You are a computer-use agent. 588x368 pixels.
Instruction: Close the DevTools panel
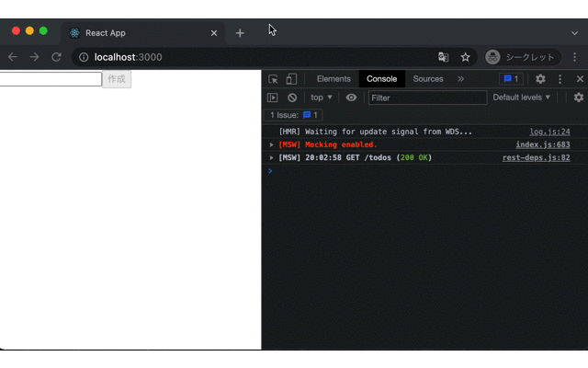[x=580, y=79]
